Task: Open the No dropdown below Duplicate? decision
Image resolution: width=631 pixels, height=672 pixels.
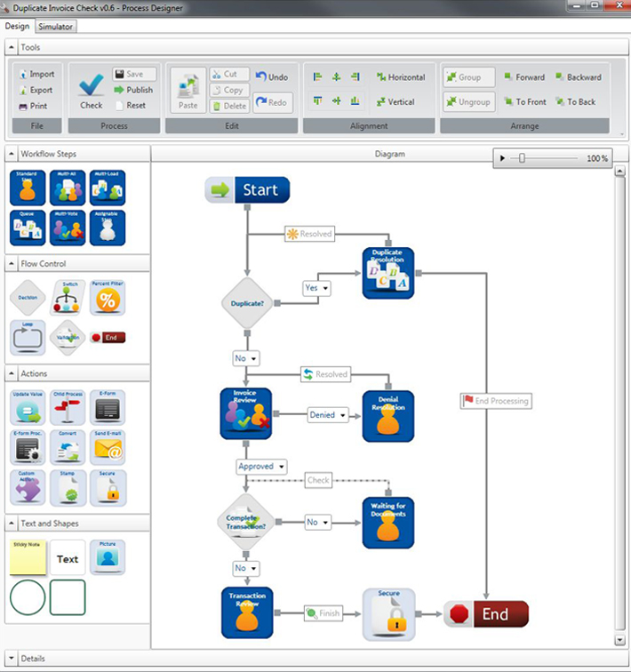Action: [253, 358]
